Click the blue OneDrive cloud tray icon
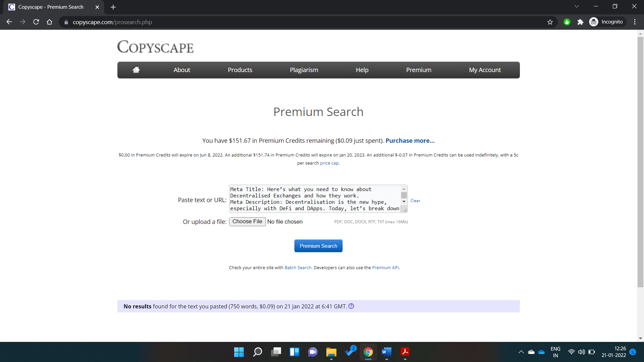The image size is (644, 362). click(541, 352)
